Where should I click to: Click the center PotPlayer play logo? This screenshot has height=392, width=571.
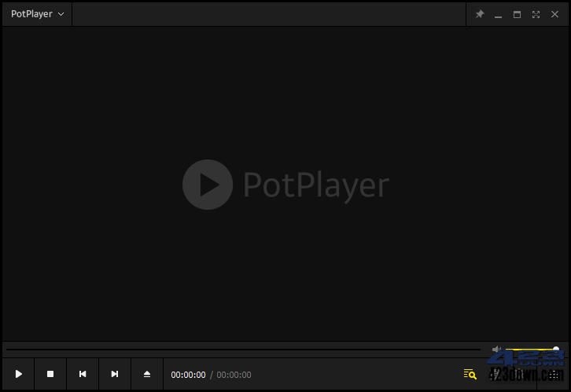click(208, 185)
